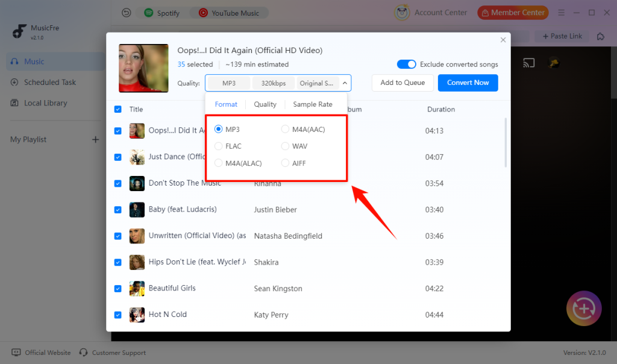Screen dimensions: 617x364
Task: Uncheck the Just Dance song checkbox
Action: 117,157
